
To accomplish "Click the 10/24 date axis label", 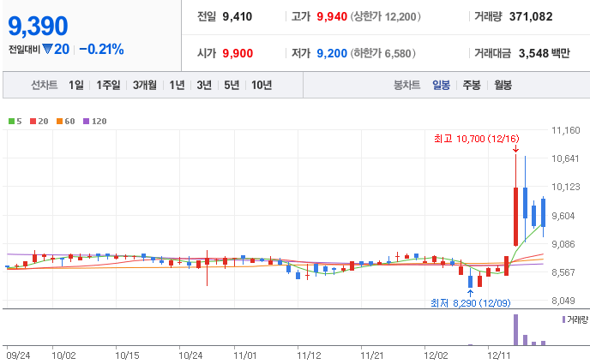I will pos(190,355).
